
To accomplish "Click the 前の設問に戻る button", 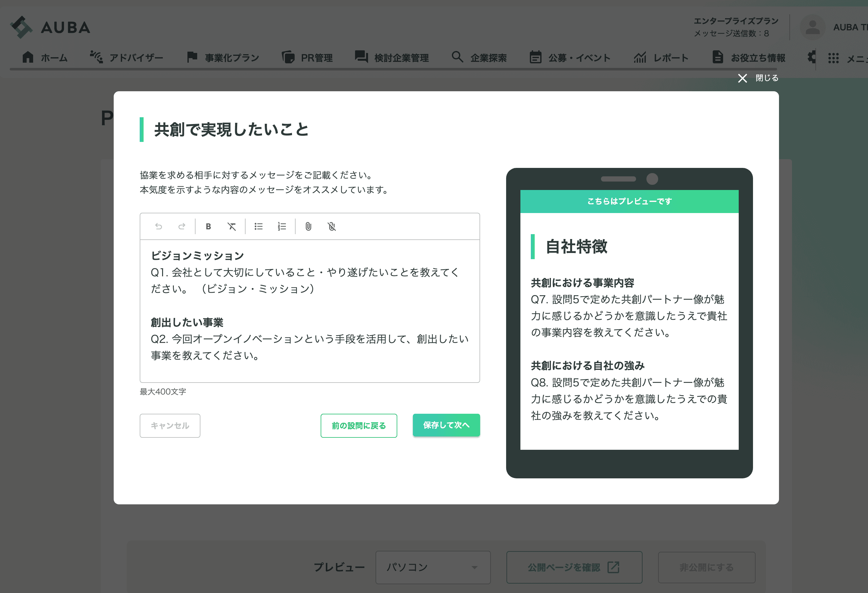I will click(359, 425).
